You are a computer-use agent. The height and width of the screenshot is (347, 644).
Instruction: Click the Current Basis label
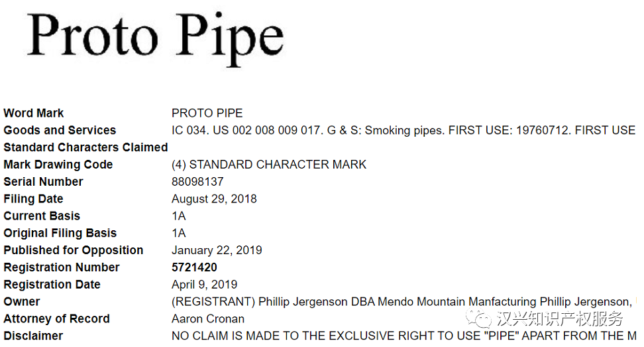point(42,216)
